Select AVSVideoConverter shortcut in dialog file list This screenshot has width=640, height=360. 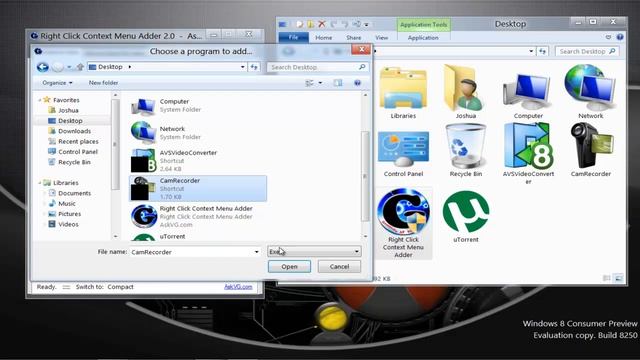coord(198,160)
